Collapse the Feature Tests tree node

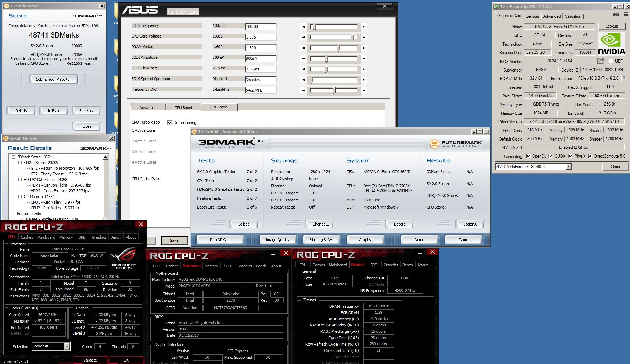pyautogui.click(x=13, y=214)
